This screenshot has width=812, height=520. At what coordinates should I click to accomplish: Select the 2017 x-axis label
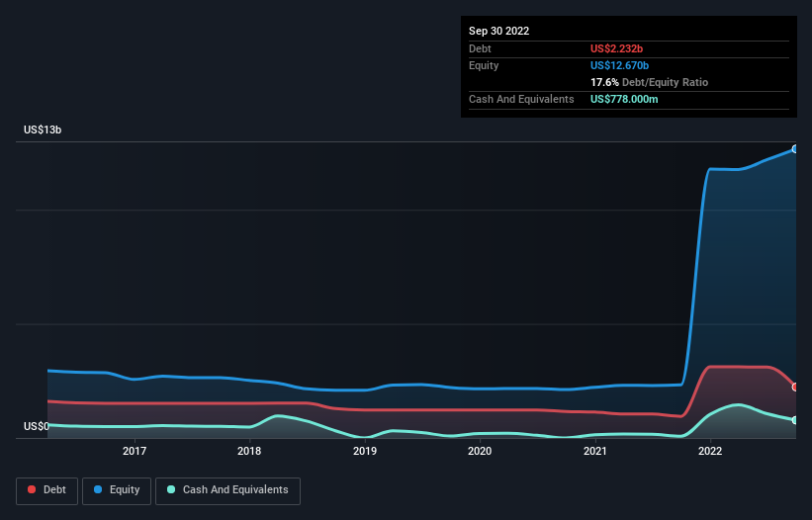[x=135, y=451]
